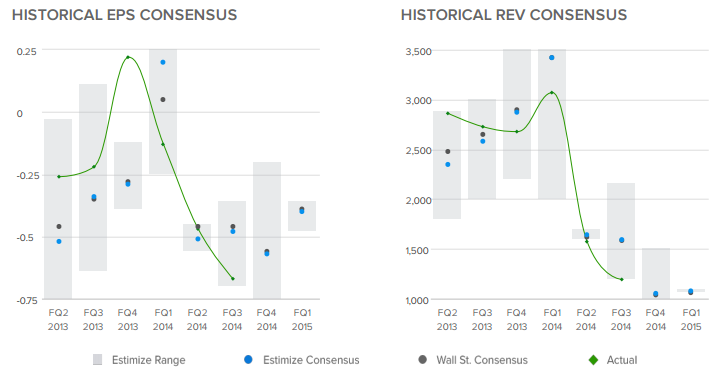Image resolution: width=713 pixels, height=376 pixels.
Task: Click revenue chart FQ4 2013 axis label
Action: click(517, 320)
